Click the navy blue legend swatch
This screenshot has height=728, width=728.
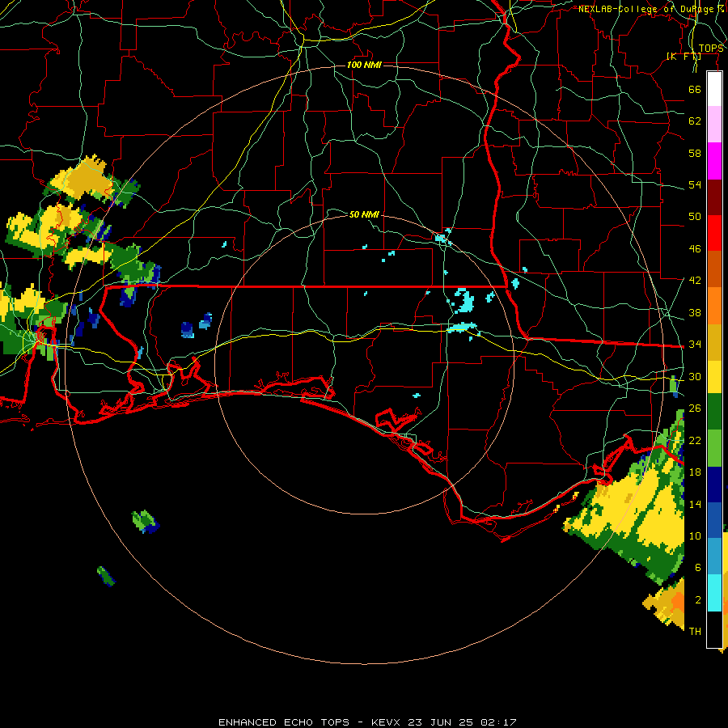tap(714, 485)
